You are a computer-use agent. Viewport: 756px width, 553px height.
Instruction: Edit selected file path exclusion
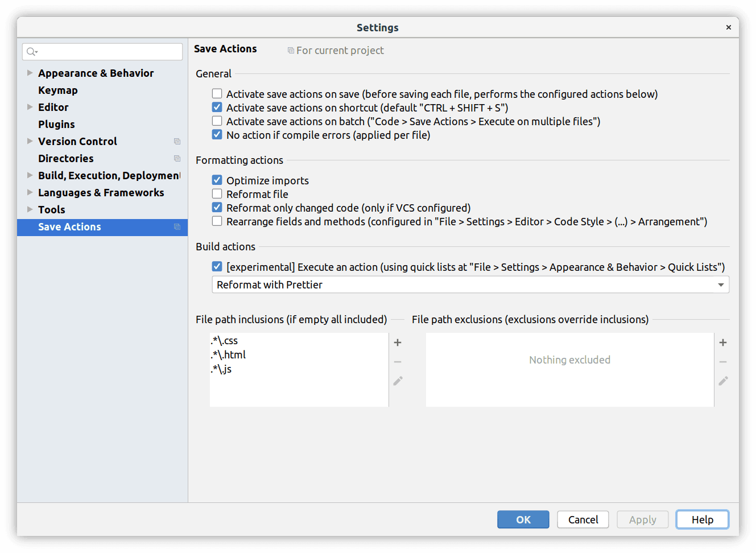click(723, 381)
